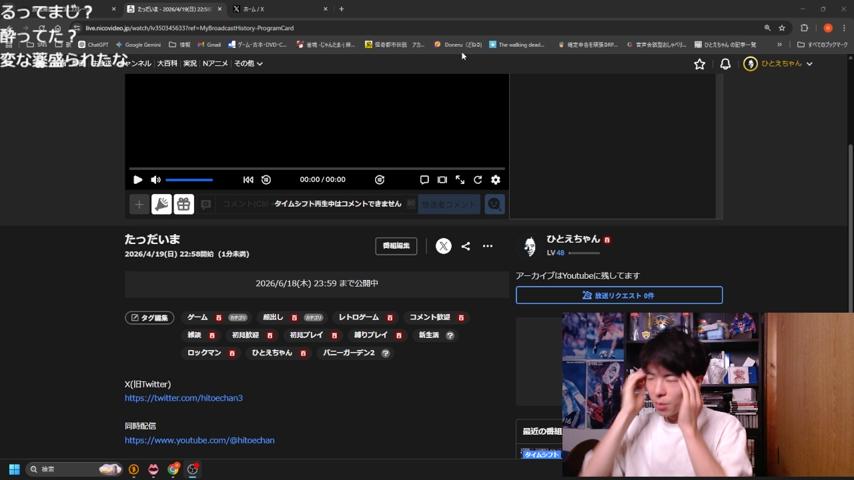Open the plus button below the player
Image resolution: width=854 pixels, height=480 pixels.
pos(139,204)
